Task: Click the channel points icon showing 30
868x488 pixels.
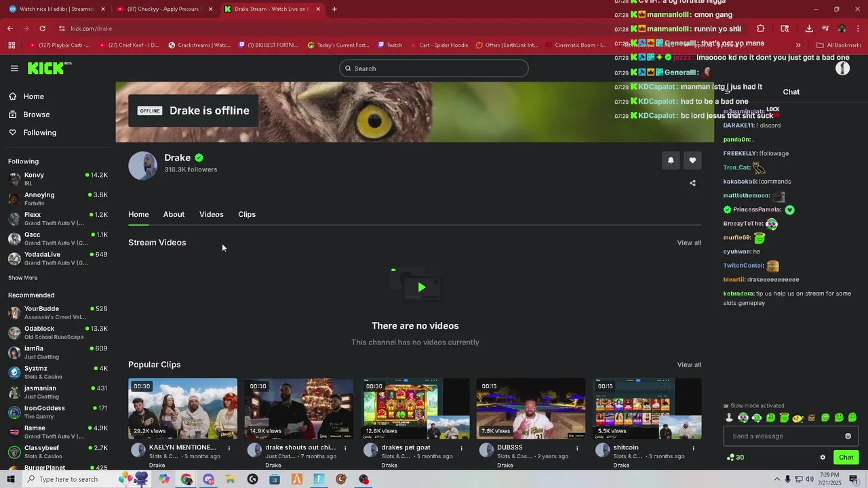Action: [x=735, y=457]
